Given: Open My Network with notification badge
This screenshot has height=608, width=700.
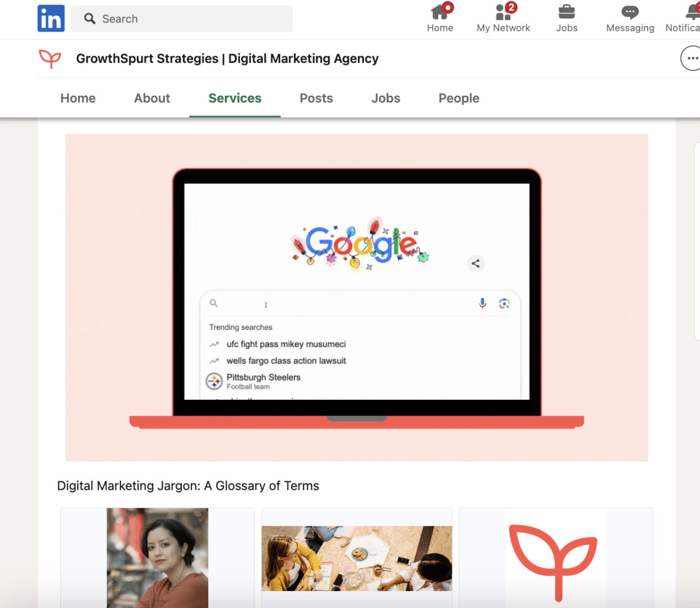Looking at the screenshot, I should point(503,18).
